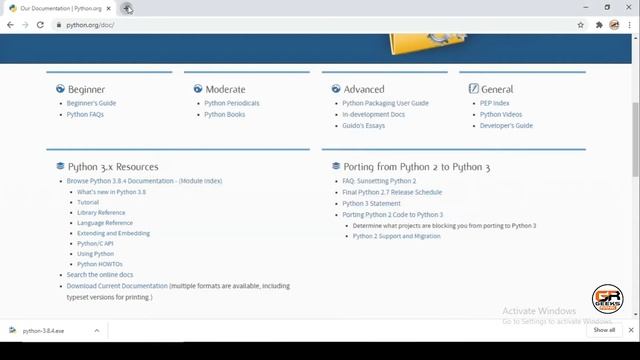Click the Beginner heading text
This screenshot has width=640, height=360.
click(x=86, y=89)
